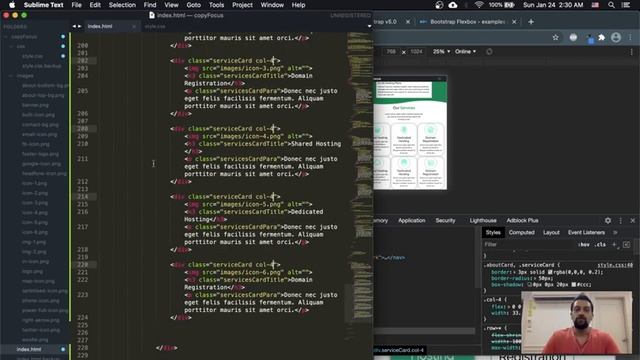Viewport: 640px width, 360px height.
Task: Open style.css from the sidebar
Action: (x=33, y=56)
